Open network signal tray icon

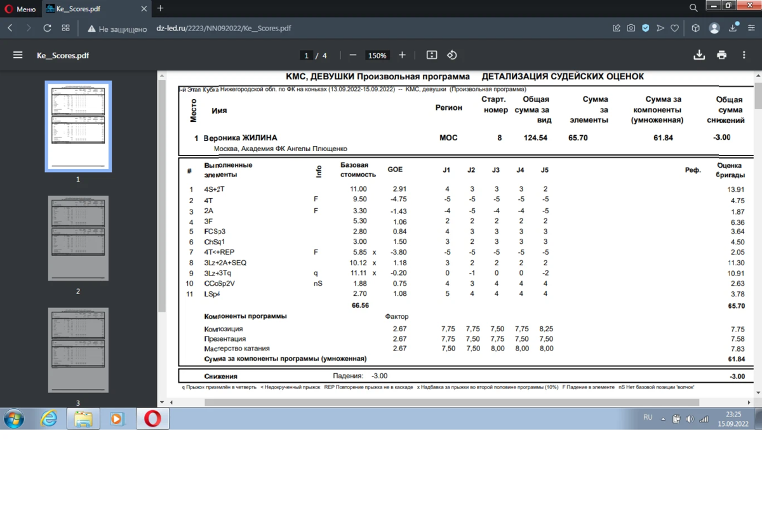704,419
